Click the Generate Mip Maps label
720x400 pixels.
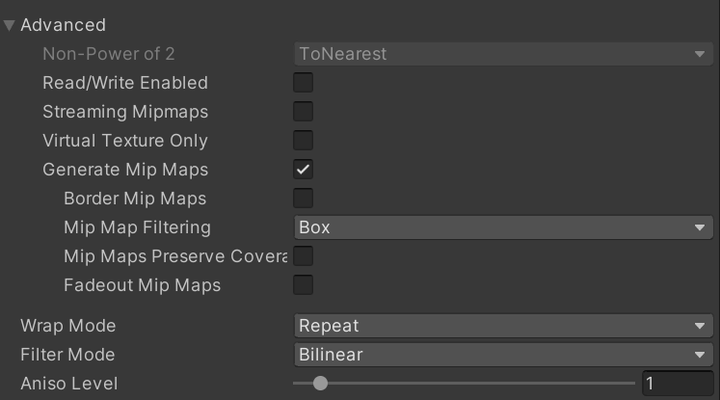[x=125, y=170]
